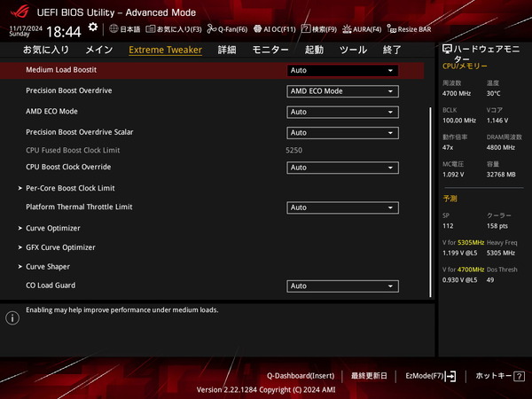Screen dimensions: 532x399
Task: Select Extreme Tweaker tab
Action: [x=165, y=50]
